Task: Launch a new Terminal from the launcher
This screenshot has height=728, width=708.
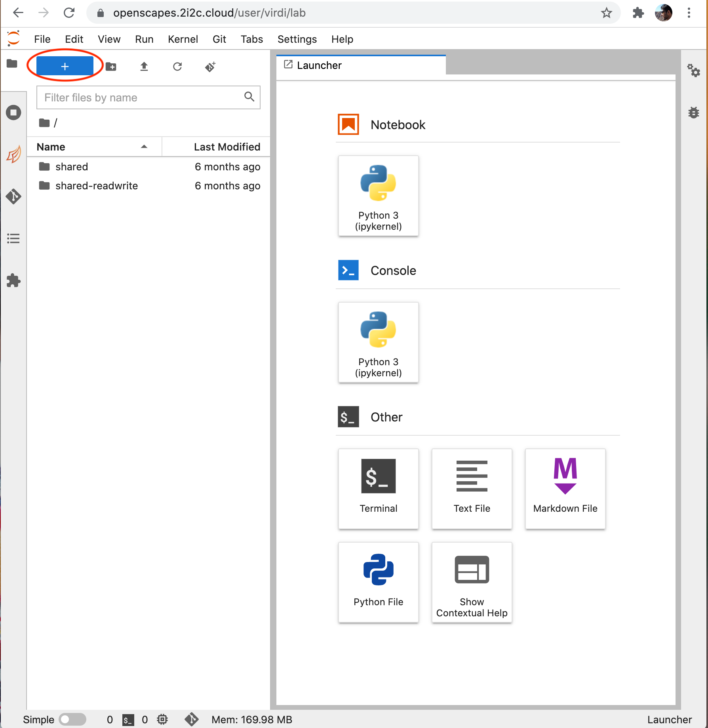Action: point(378,488)
